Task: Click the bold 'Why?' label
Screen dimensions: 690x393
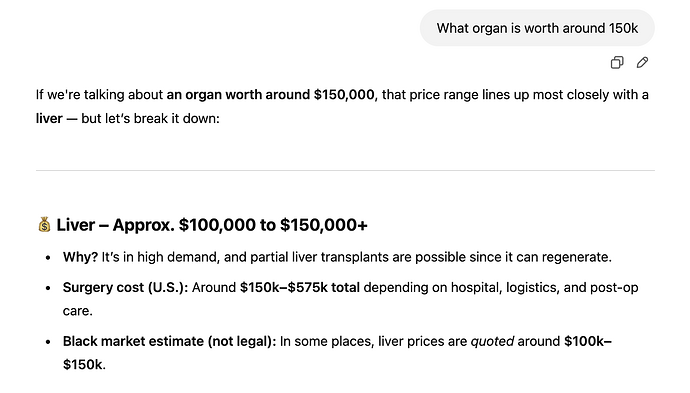Action: coord(80,257)
